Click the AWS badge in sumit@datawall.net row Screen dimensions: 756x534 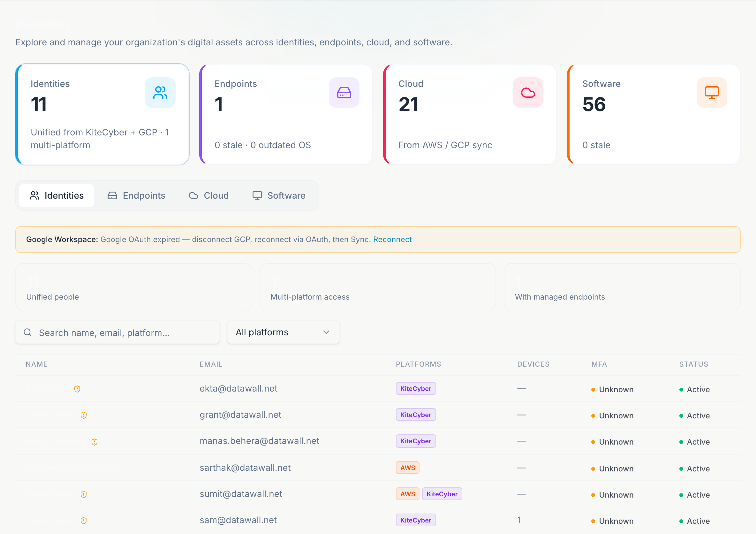408,494
